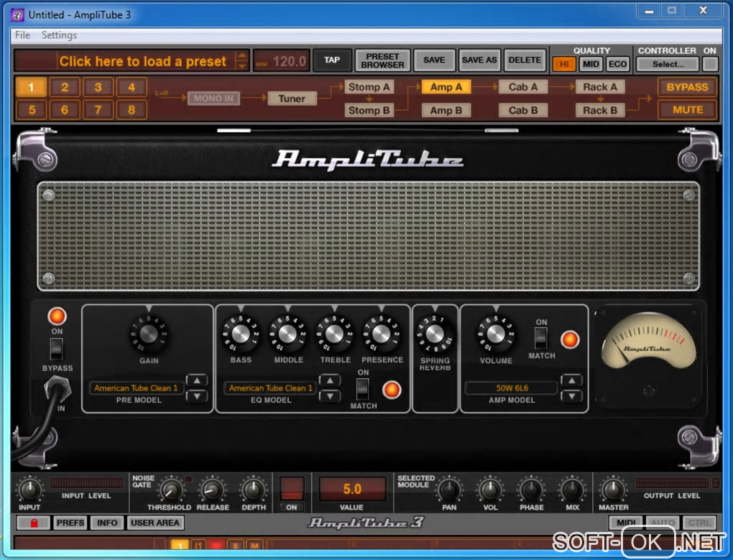
Task: Switch to Cab A module
Action: (x=523, y=87)
